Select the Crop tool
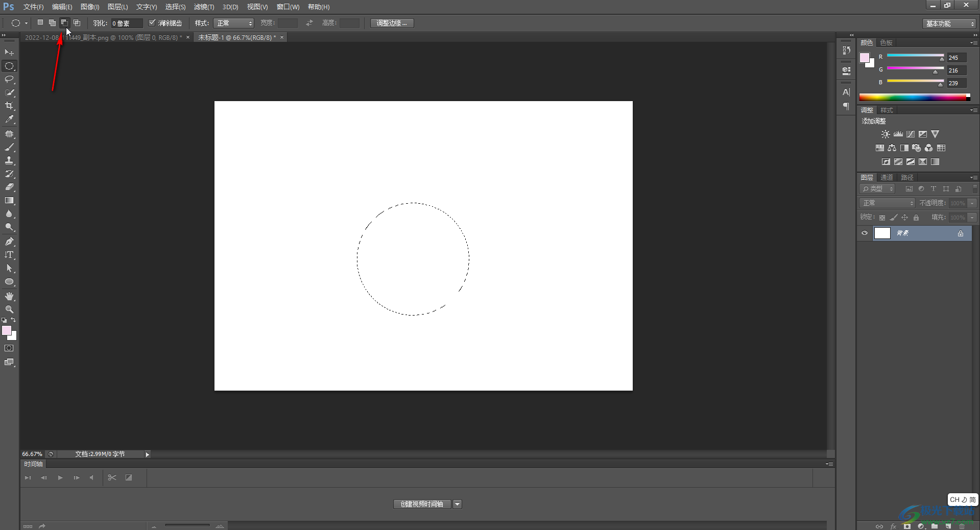The image size is (980, 530). [x=9, y=106]
